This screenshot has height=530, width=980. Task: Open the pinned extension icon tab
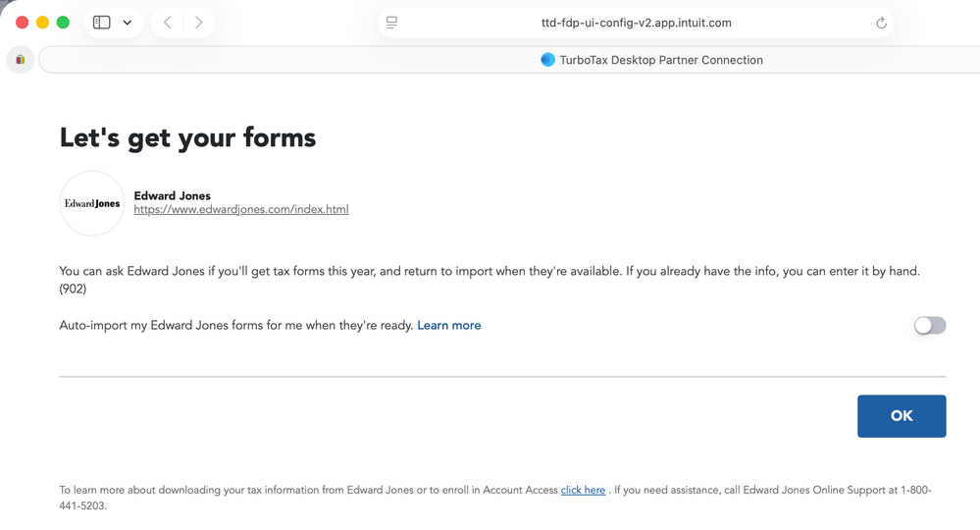click(x=21, y=60)
